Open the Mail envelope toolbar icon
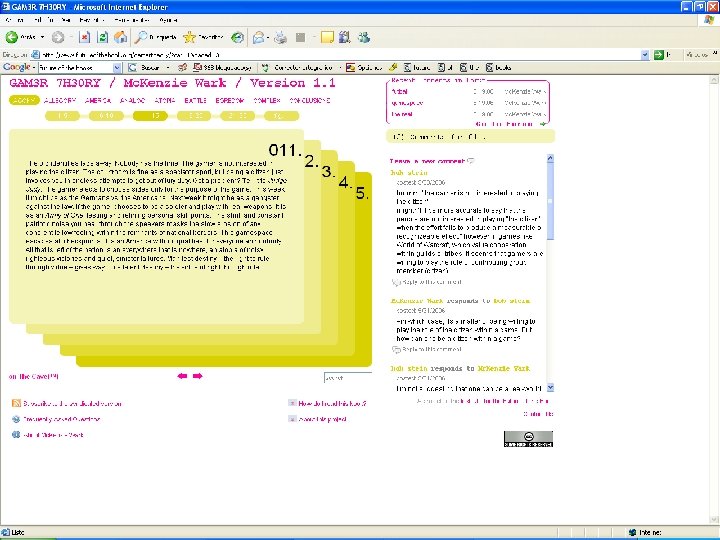This screenshot has width=720, height=540. 259,37
